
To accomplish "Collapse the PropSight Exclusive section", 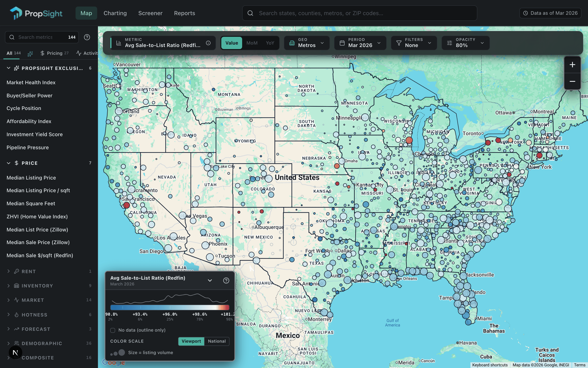I will pos(9,68).
